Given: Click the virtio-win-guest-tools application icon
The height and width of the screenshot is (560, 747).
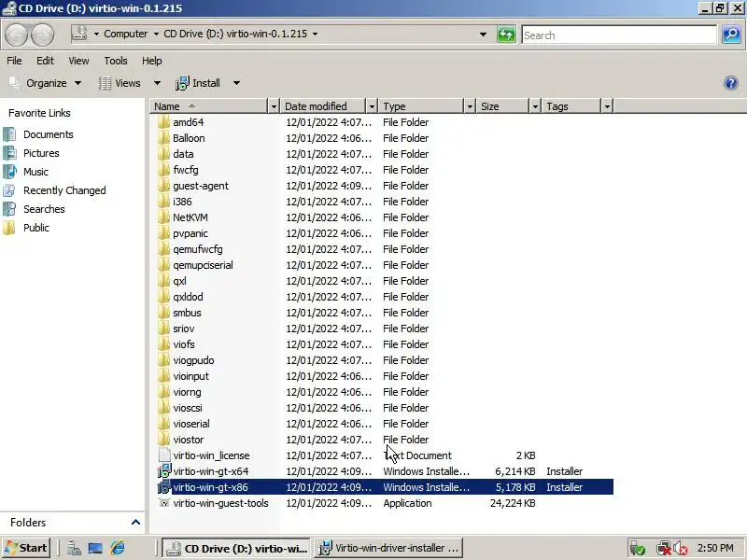Looking at the screenshot, I should click(x=164, y=503).
